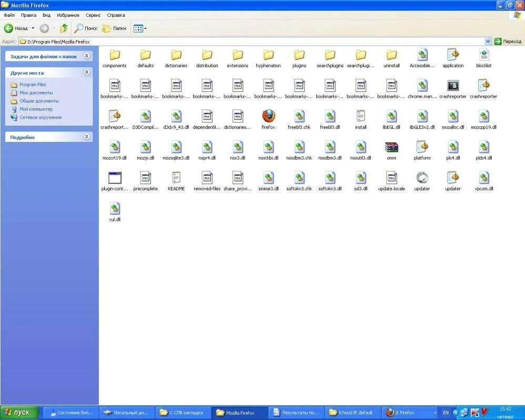Open the Сервис menu
525x420 pixels.
tap(93, 15)
